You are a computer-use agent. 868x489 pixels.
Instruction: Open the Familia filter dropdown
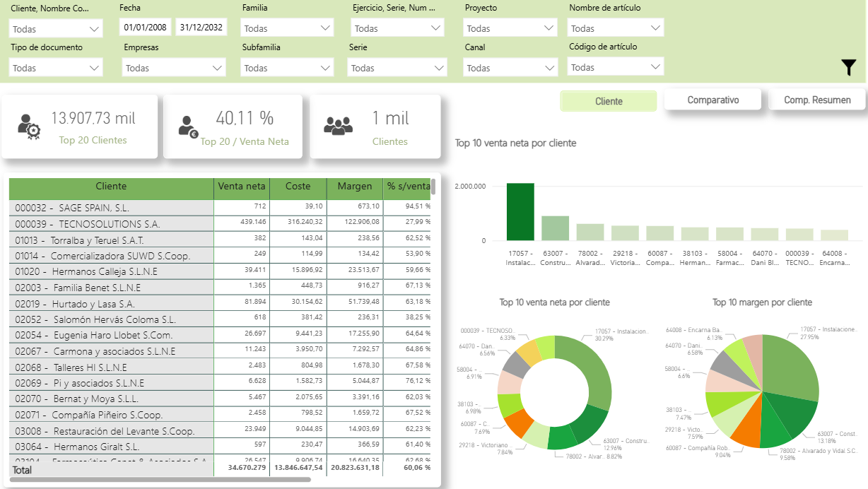coord(286,28)
